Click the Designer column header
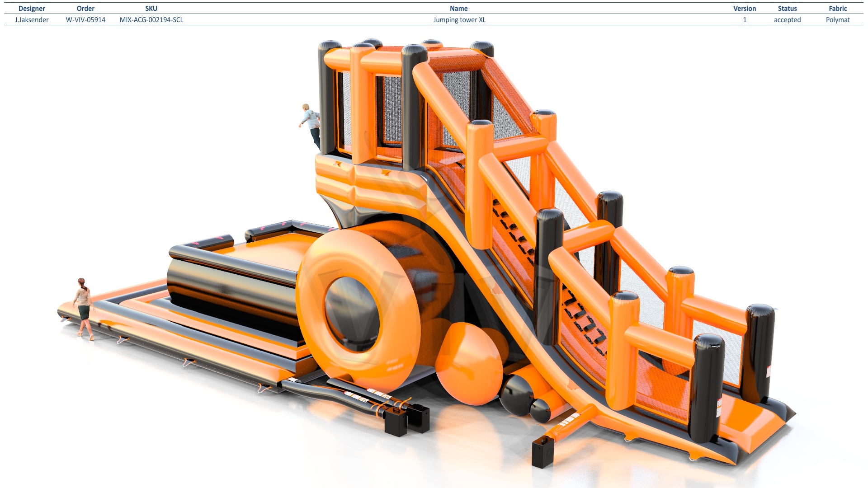868x488 pixels. (x=32, y=9)
